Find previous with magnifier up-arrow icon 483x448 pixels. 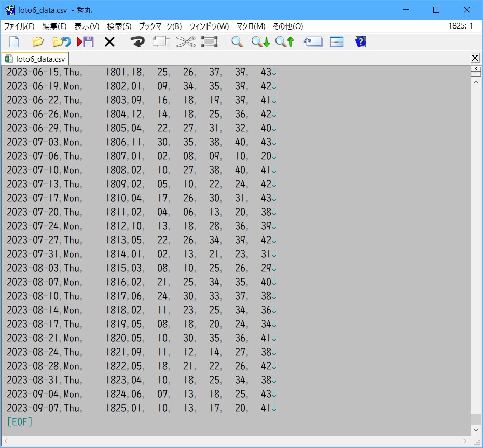(285, 41)
